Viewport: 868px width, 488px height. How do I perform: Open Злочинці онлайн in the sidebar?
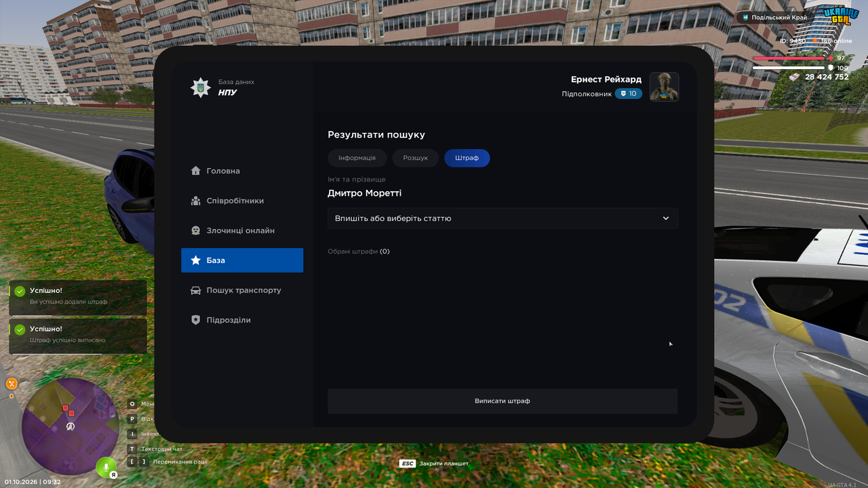(242, 230)
